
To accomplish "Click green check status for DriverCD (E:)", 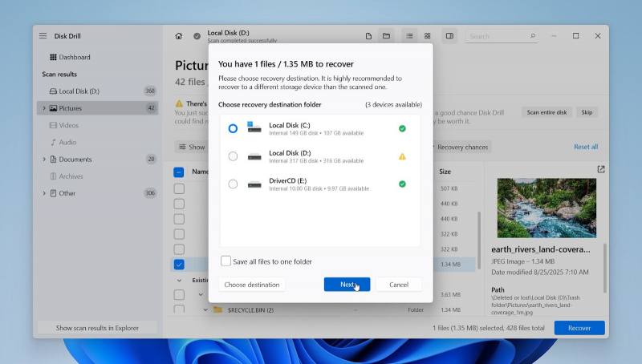I will click(403, 184).
